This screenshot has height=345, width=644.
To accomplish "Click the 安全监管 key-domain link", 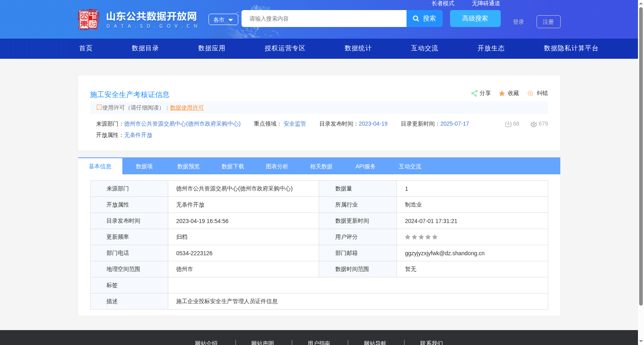I will click(x=295, y=124).
